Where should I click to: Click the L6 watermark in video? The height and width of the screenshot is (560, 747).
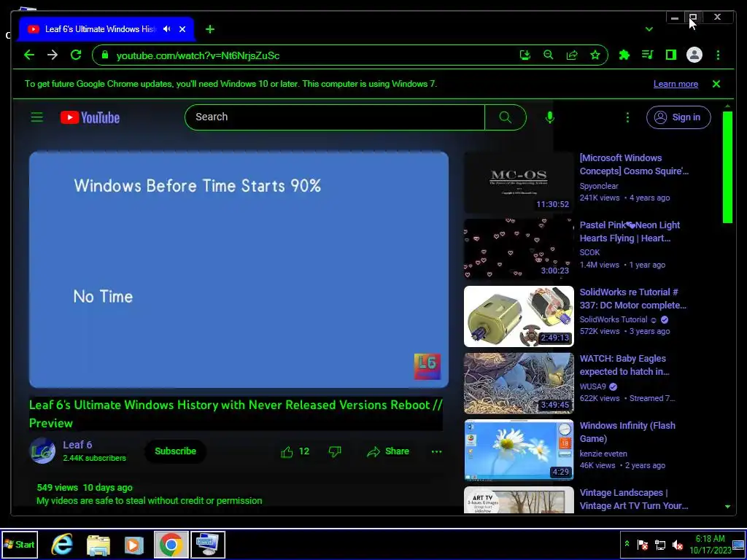[427, 366]
